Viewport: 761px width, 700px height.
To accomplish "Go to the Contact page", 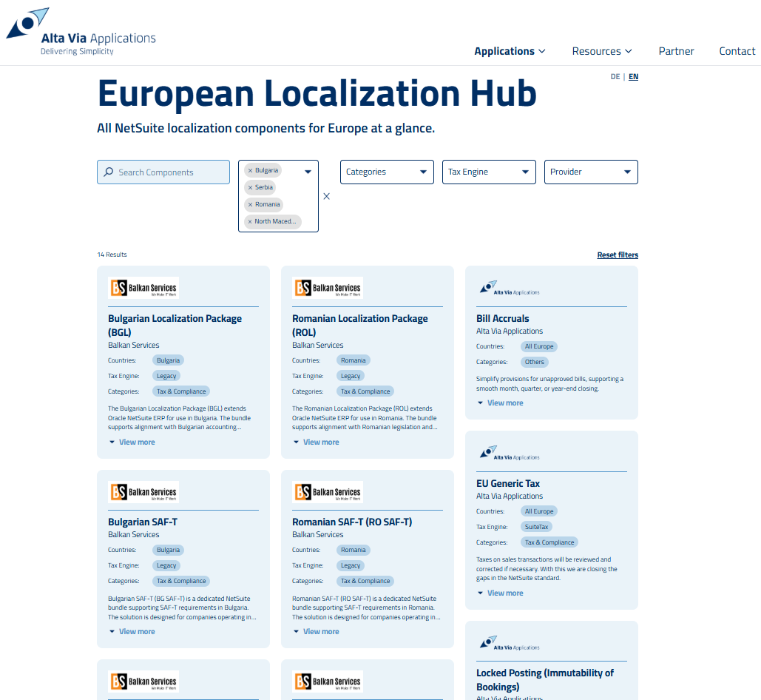I will click(x=737, y=51).
